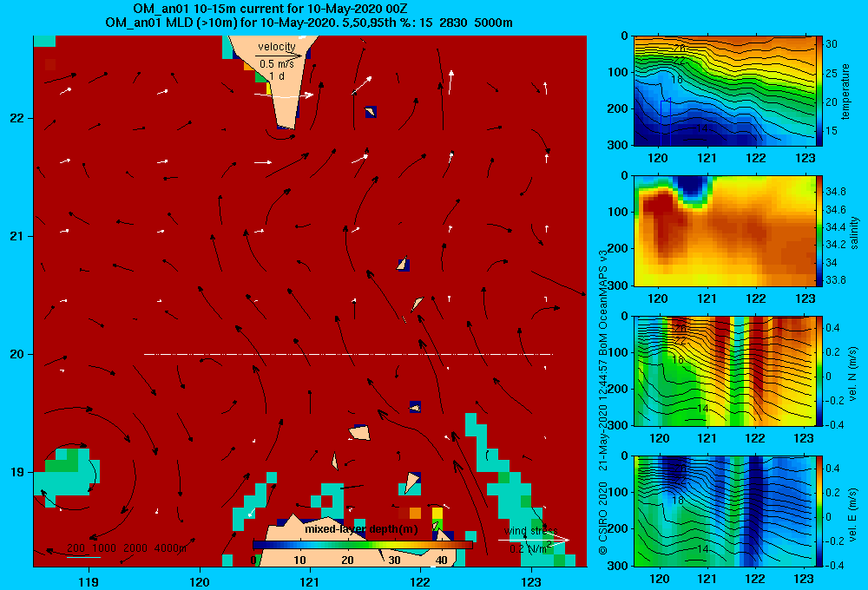
Task: Click the mixed-layer depth color bar
Action: [x=363, y=545]
